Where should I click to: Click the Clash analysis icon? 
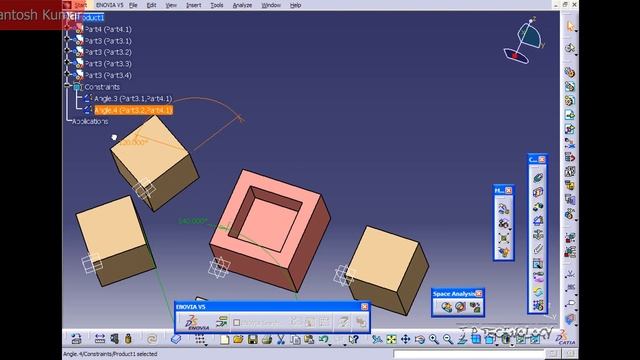(446, 307)
